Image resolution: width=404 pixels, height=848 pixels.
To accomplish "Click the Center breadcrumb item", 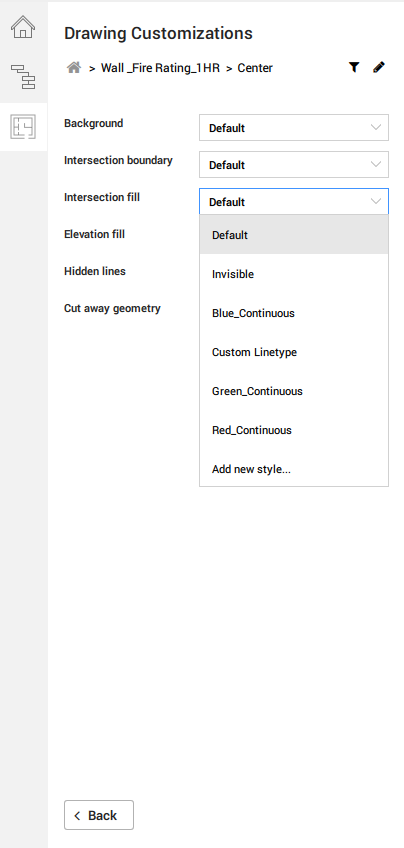I will [x=255, y=68].
